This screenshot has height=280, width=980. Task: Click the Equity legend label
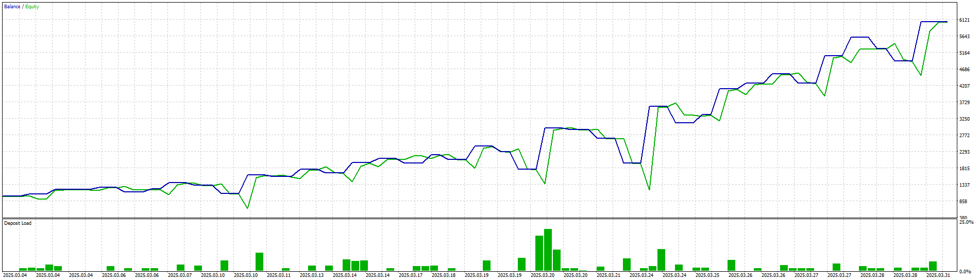coord(32,7)
